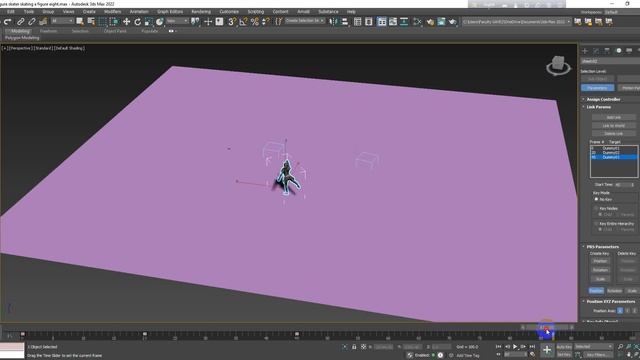640x360 pixels.
Task: Open the Animation menu
Action: point(139,12)
